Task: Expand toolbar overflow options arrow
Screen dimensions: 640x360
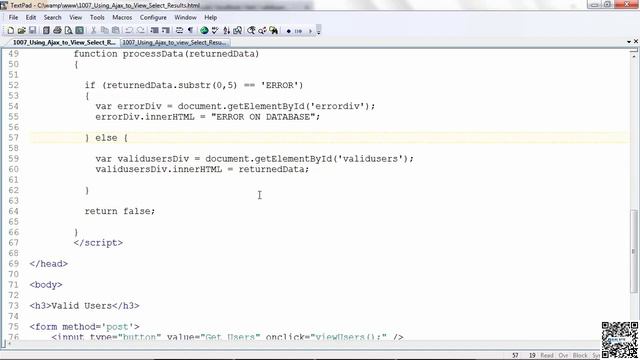Action: [x=319, y=31]
